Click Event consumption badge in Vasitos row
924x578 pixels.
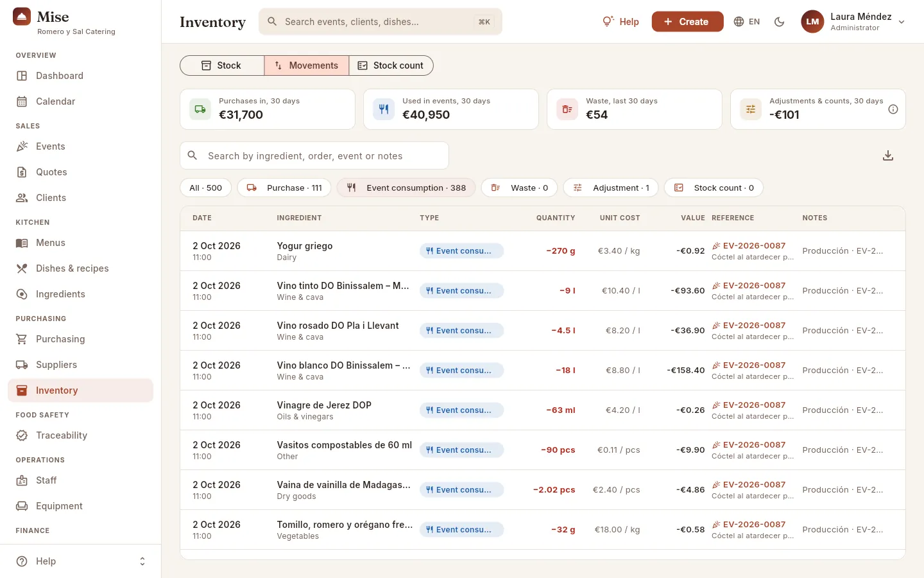(x=461, y=450)
